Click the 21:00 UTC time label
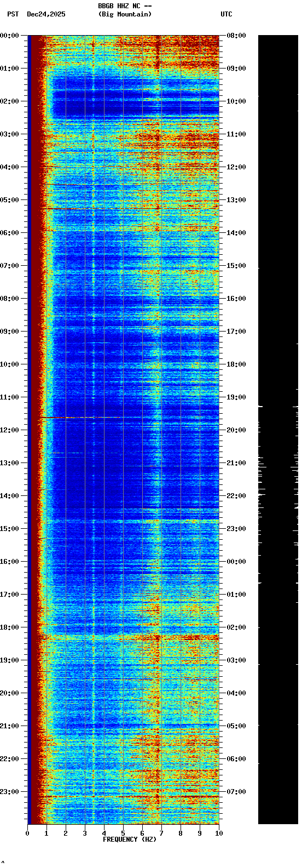 pos(236,463)
